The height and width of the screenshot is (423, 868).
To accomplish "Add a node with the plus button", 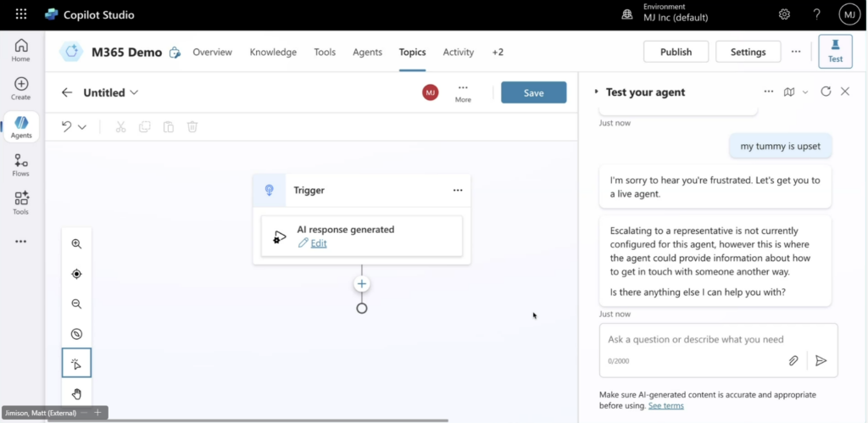I will pyautogui.click(x=361, y=283).
